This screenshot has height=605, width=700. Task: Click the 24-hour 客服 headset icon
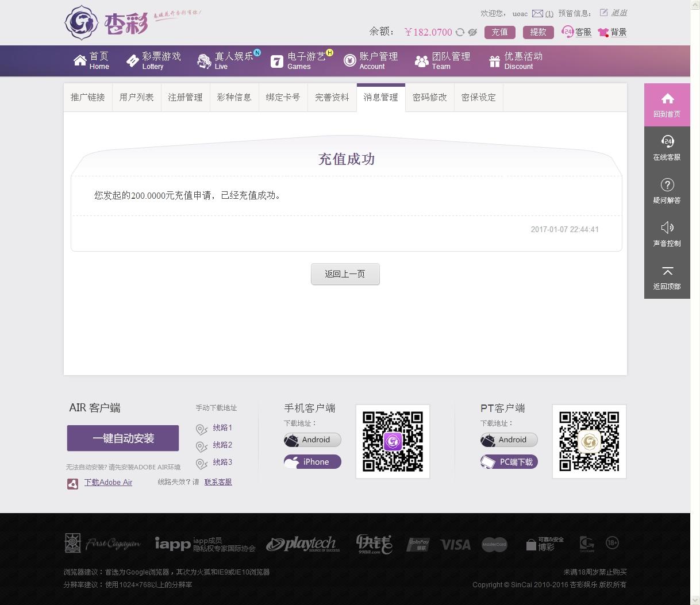(x=568, y=32)
